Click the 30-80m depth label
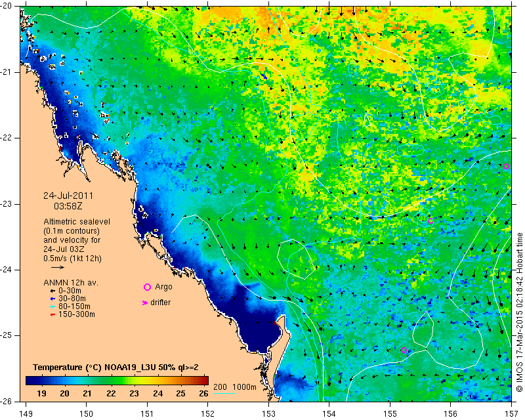Screen dimensions: 525x420 point(72,299)
